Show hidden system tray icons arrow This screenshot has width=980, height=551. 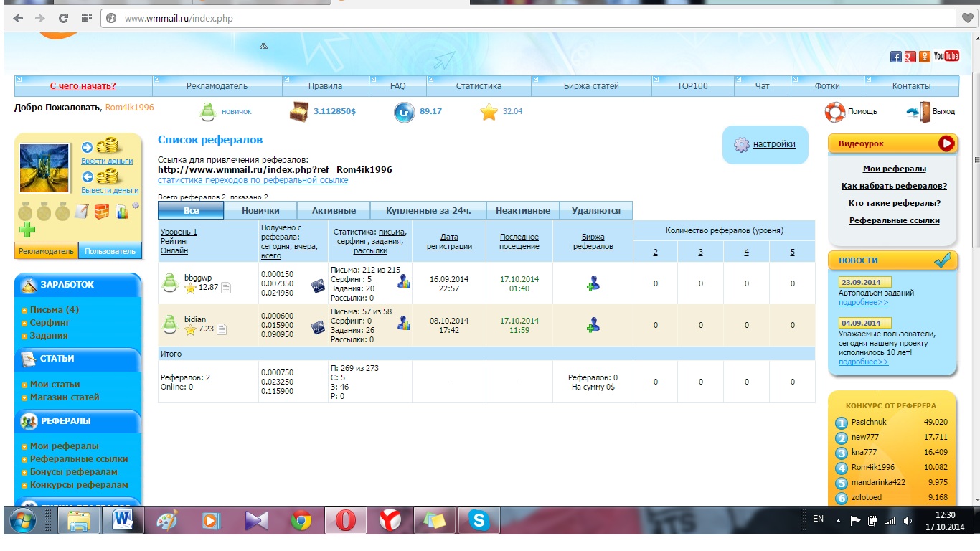839,521
